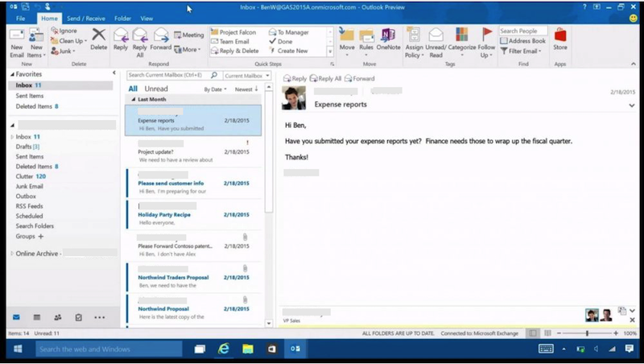
Task: Open the Office Store
Action: click(x=559, y=39)
